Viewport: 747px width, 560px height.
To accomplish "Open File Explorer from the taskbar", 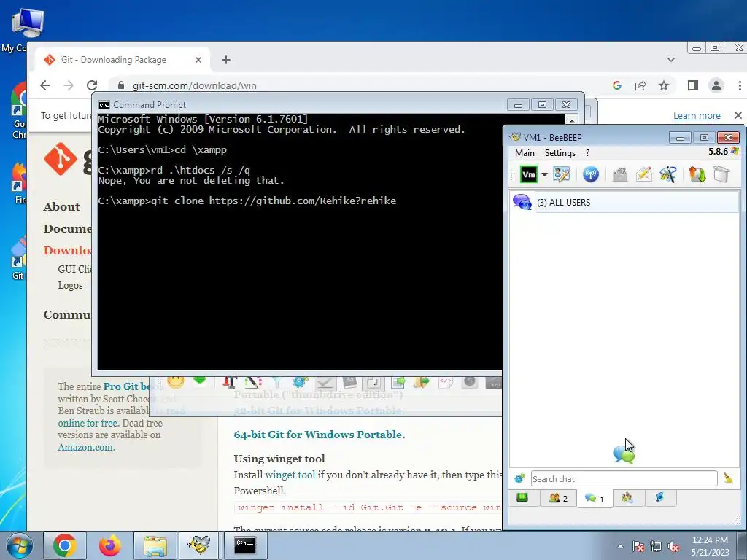I will tap(155, 545).
